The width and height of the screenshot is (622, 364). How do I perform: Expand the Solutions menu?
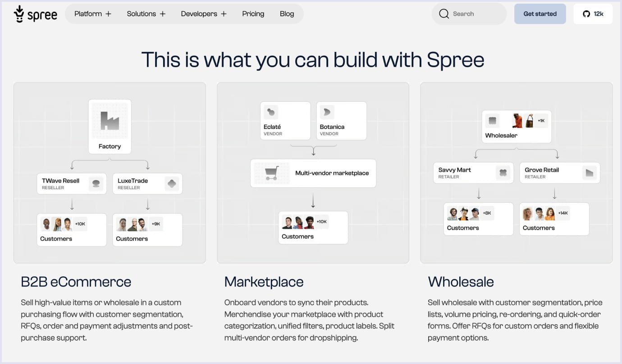click(x=146, y=14)
